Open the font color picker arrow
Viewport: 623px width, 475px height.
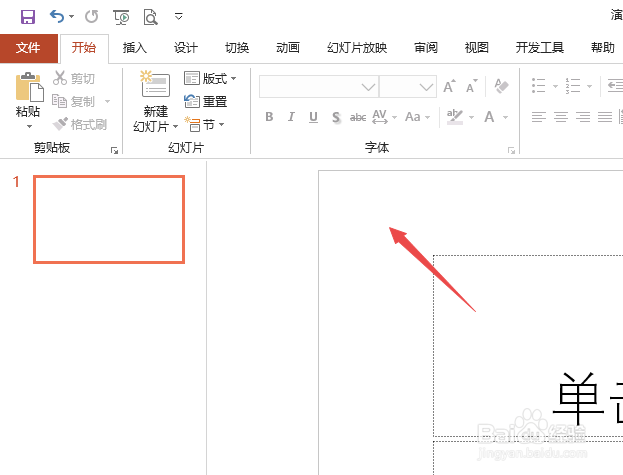[505, 117]
